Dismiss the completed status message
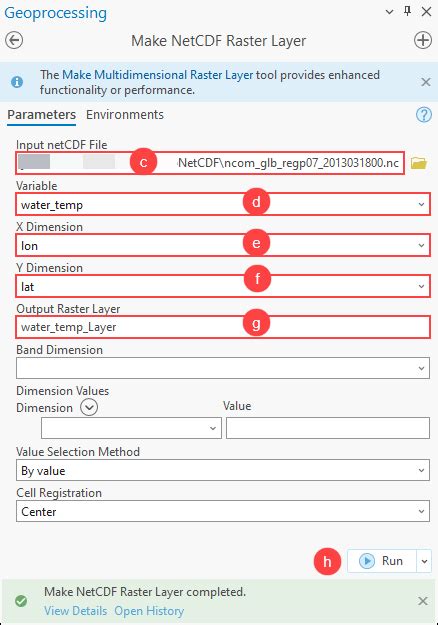The height and width of the screenshot is (625, 438). (x=423, y=601)
